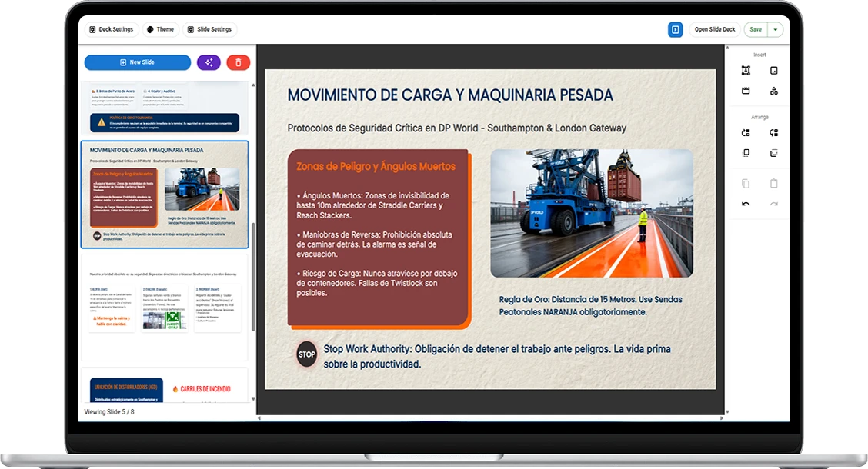Open Deck Settings
This screenshot has width=868, height=469.
(112, 29)
